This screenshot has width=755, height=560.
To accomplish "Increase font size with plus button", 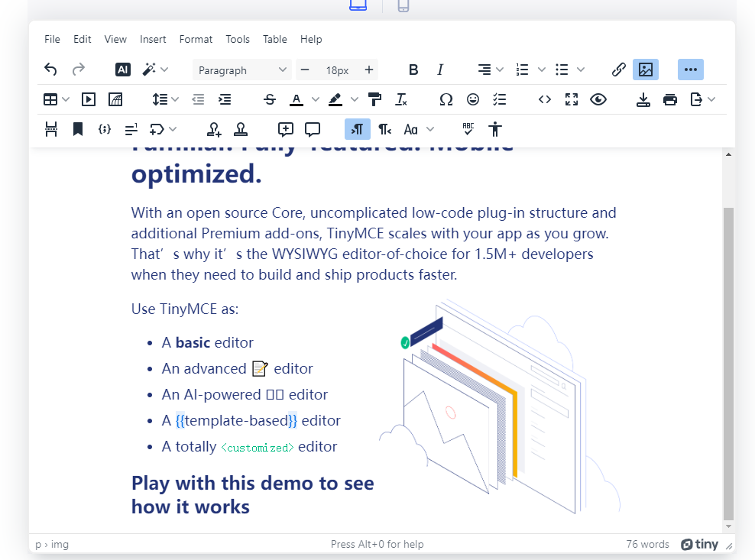I will click(x=369, y=70).
